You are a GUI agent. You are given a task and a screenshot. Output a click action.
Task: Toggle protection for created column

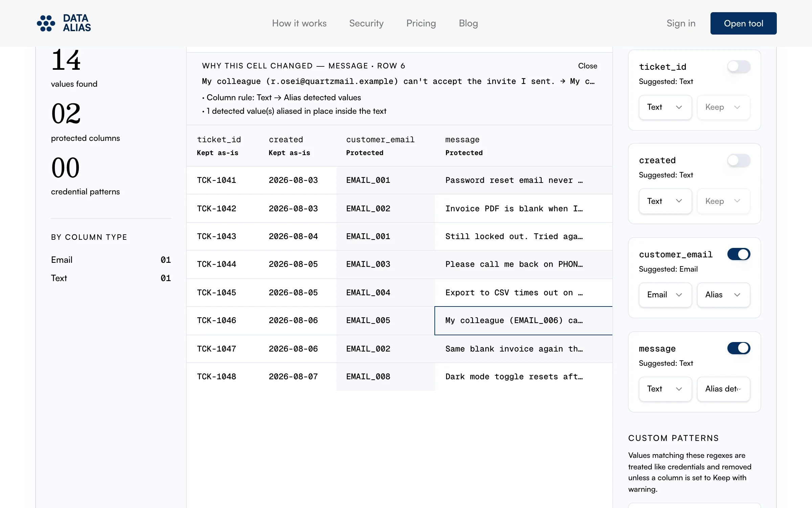739,160
